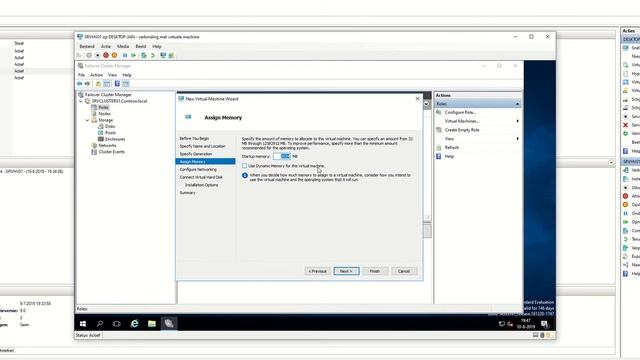The width and height of the screenshot is (640, 360).
Task: Select Cluster Events in the tree
Action: (111, 152)
